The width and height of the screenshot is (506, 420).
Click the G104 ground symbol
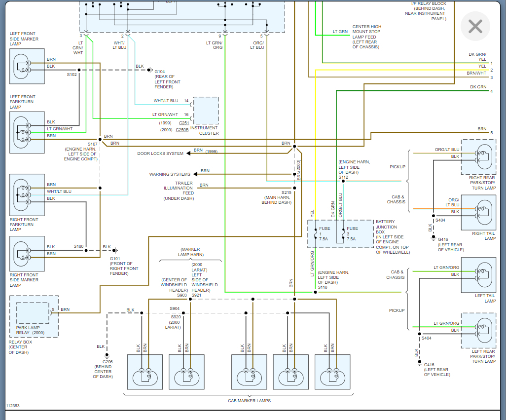tap(150, 70)
